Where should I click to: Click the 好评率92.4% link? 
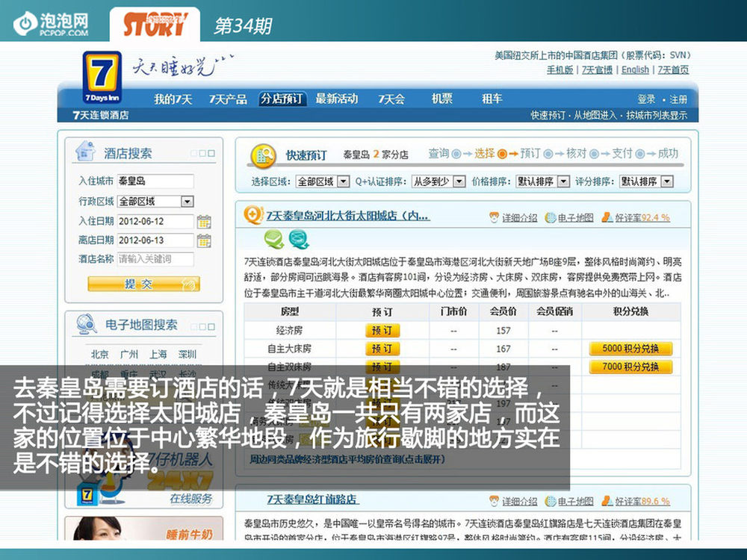(642, 217)
